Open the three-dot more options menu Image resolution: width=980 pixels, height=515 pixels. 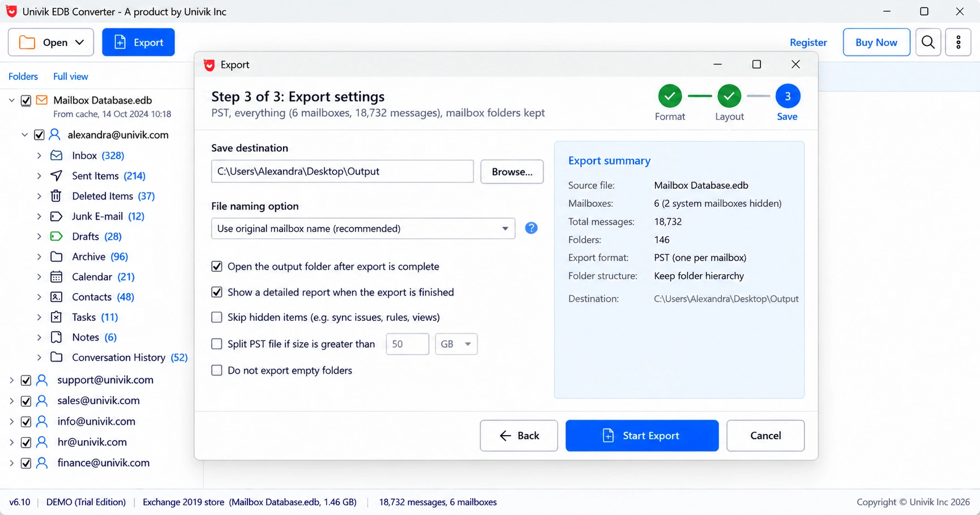click(x=958, y=42)
